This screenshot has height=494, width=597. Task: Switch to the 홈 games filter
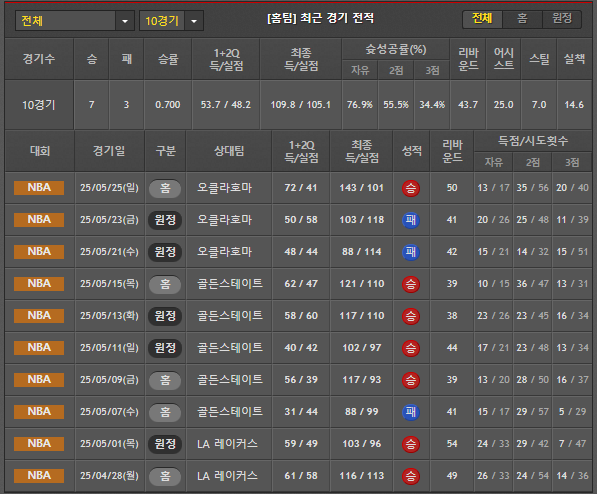(x=522, y=19)
